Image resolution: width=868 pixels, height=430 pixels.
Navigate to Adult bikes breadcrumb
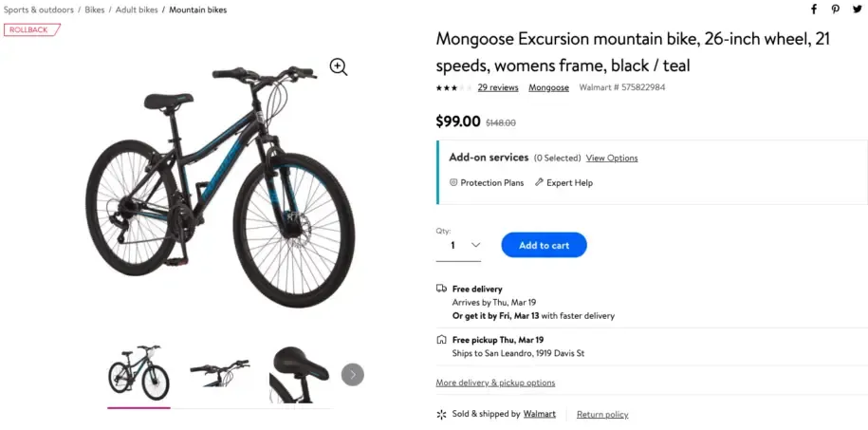136,9
